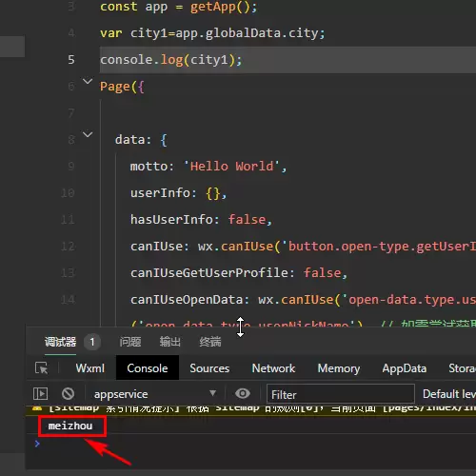Toggle the console sidebar icon
The image size is (476, 476).
[40, 394]
